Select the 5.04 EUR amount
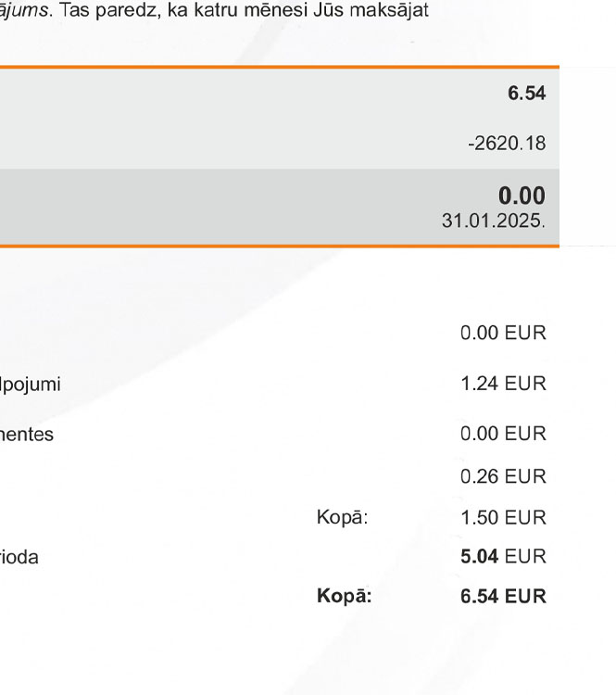 [x=503, y=557]
